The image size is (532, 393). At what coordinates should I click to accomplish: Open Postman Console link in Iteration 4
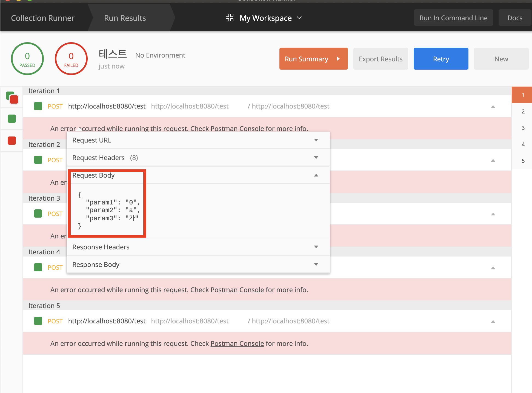click(x=237, y=290)
